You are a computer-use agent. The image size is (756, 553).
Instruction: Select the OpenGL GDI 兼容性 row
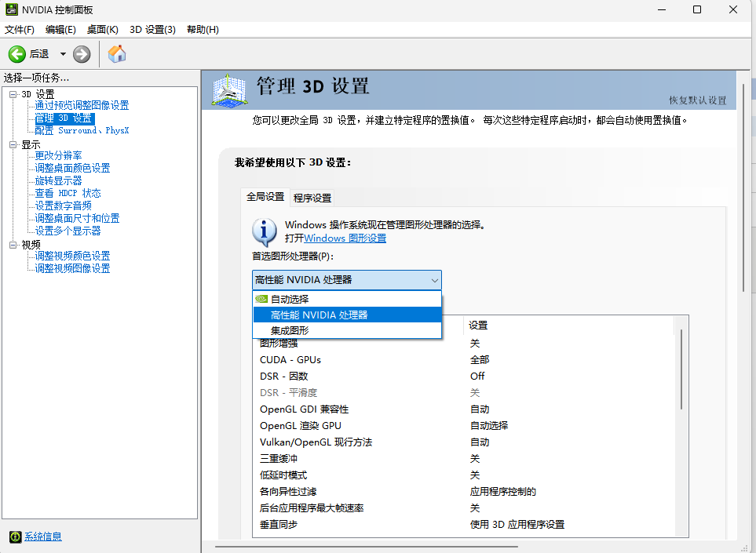click(x=463, y=409)
